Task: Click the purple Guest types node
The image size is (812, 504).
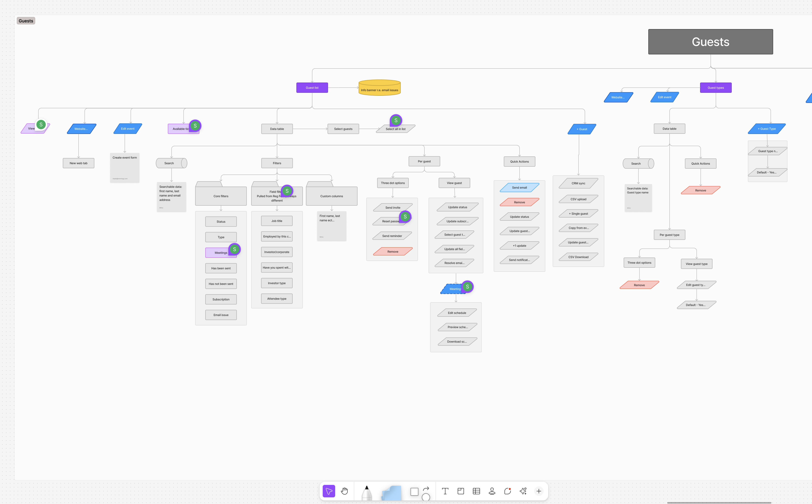Action: 716,88
